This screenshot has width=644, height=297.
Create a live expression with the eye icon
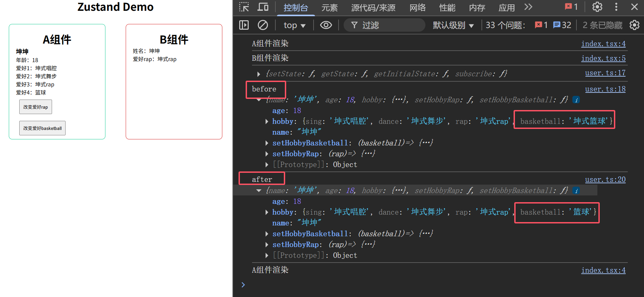point(326,25)
